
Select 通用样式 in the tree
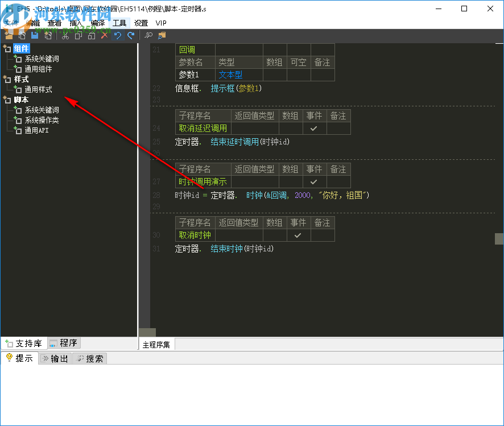click(38, 90)
